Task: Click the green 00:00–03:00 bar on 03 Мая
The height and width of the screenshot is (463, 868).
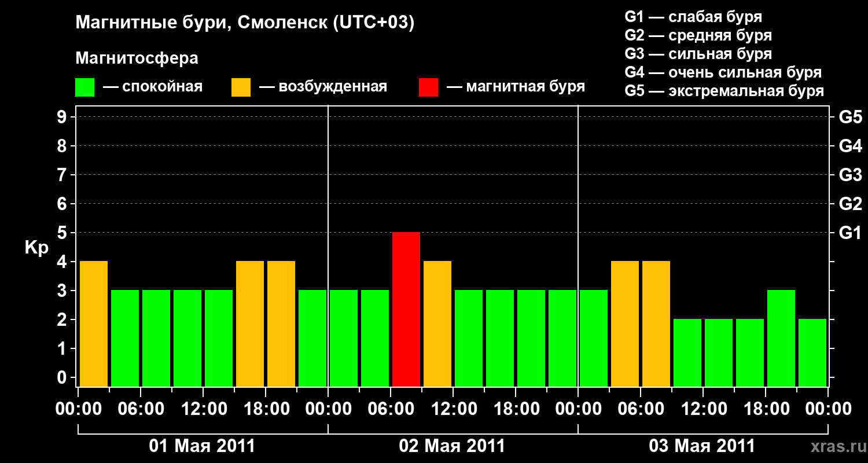Action: [594, 338]
